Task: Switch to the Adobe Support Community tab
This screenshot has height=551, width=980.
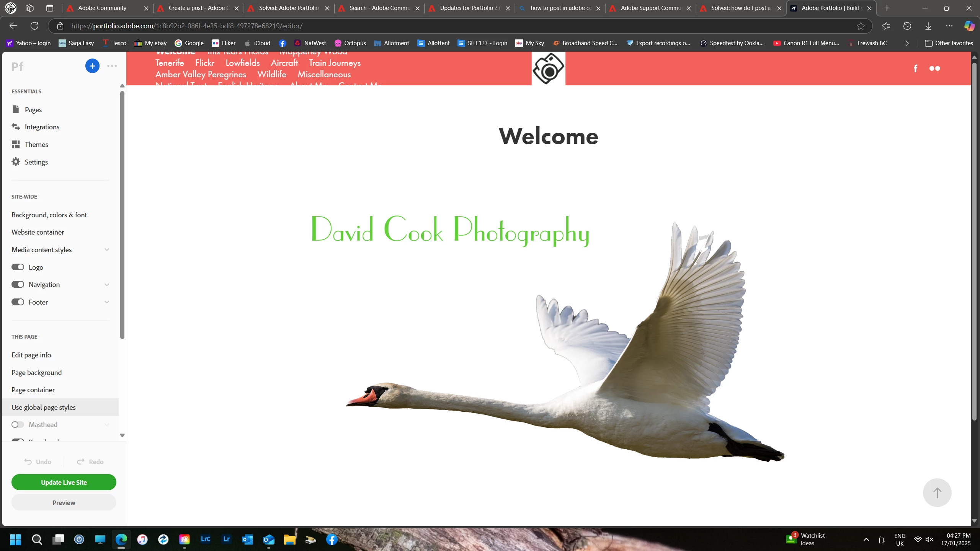Action: [x=650, y=8]
